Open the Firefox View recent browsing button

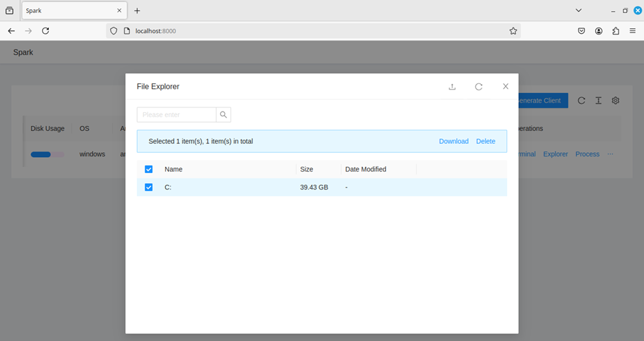[10, 11]
